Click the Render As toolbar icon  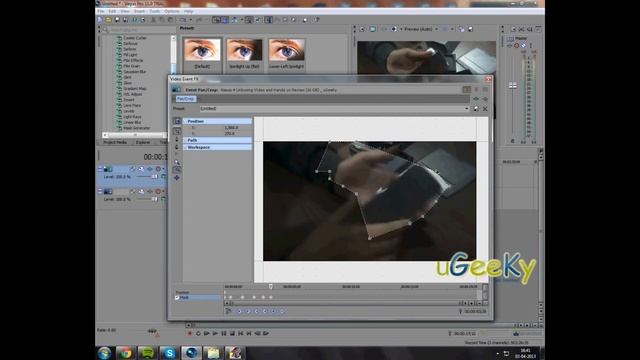click(135, 20)
